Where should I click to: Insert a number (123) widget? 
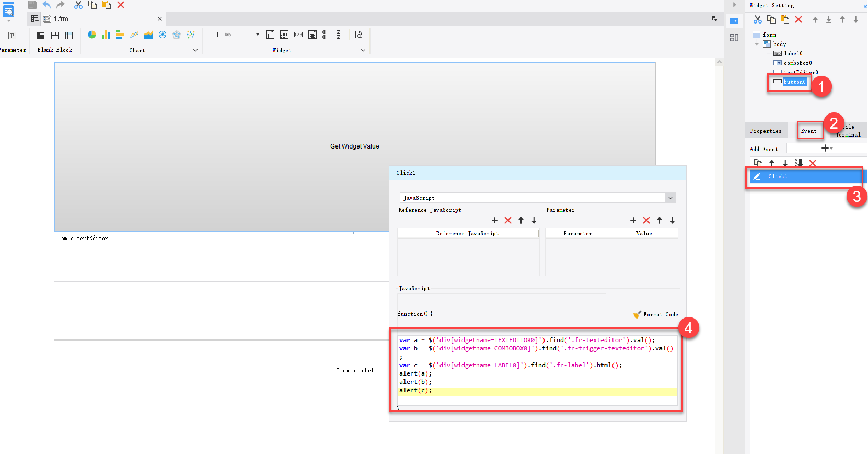tap(298, 35)
